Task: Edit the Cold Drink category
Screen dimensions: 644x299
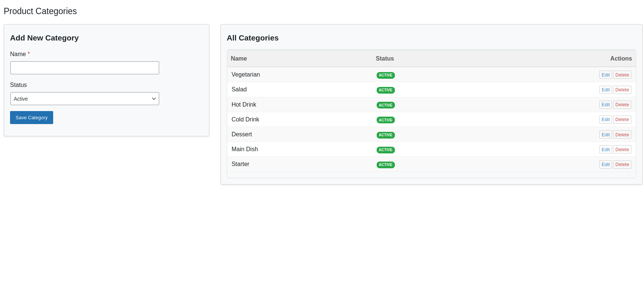Action: click(x=605, y=120)
